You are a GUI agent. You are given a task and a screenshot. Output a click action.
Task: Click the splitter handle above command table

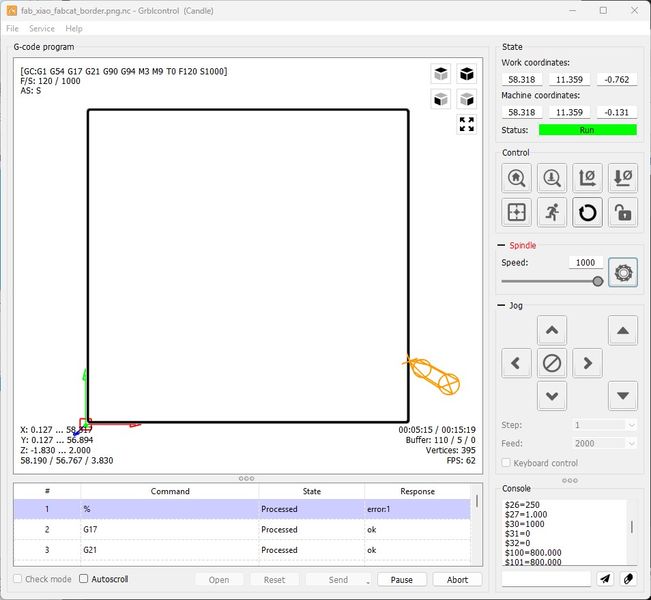247,478
